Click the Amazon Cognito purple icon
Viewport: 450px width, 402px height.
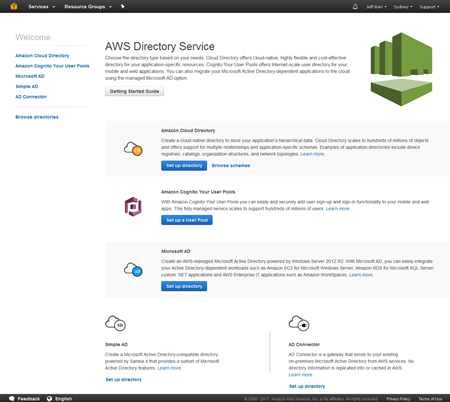pos(133,207)
